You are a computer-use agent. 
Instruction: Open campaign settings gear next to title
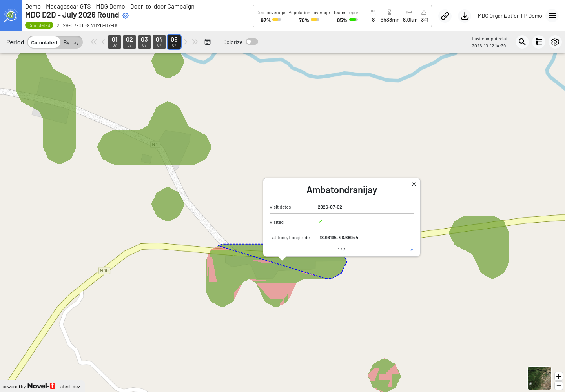[x=126, y=16]
